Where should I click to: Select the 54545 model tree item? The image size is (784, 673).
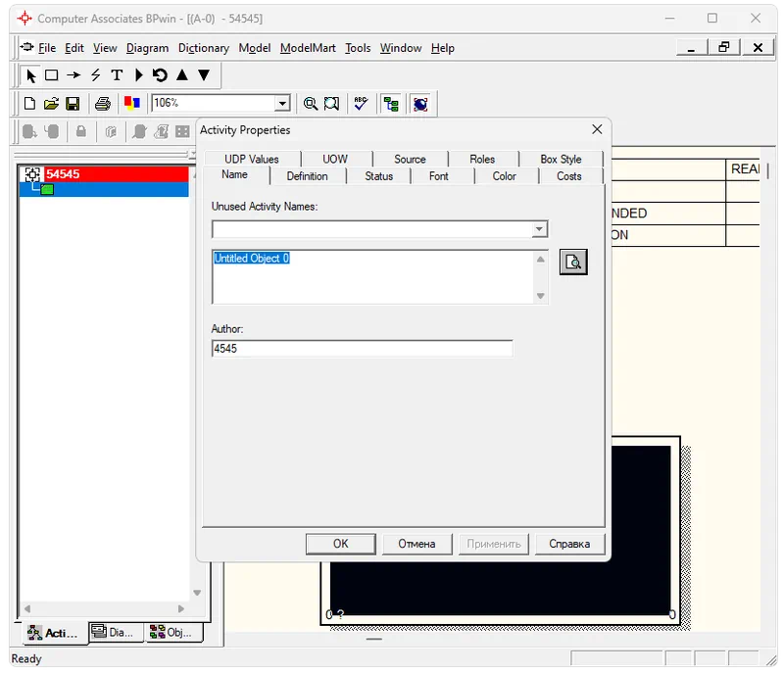106,173
